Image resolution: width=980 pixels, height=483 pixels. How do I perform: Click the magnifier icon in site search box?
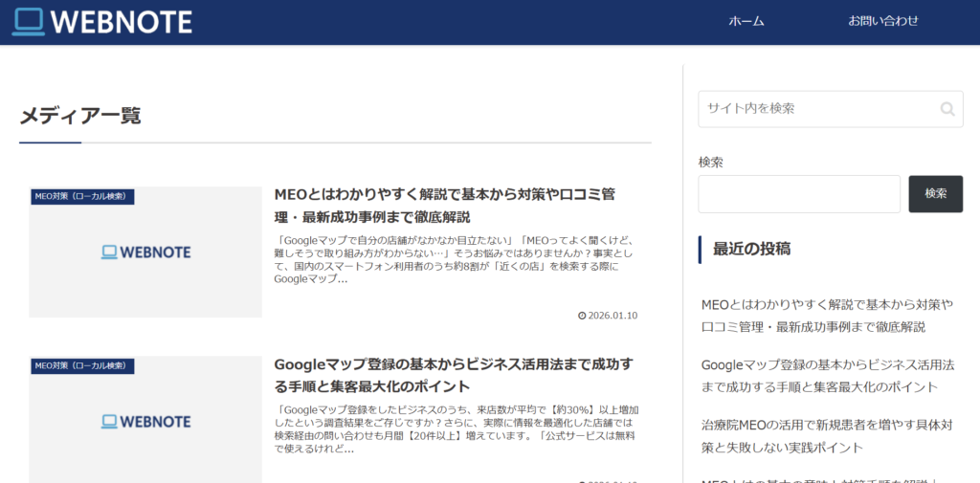pos(947,109)
